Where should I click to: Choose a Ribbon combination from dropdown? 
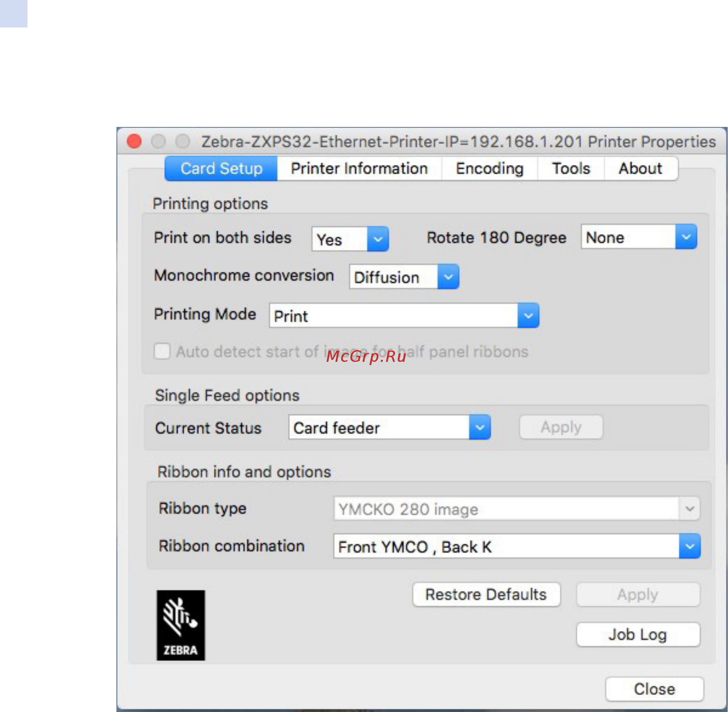click(x=517, y=546)
